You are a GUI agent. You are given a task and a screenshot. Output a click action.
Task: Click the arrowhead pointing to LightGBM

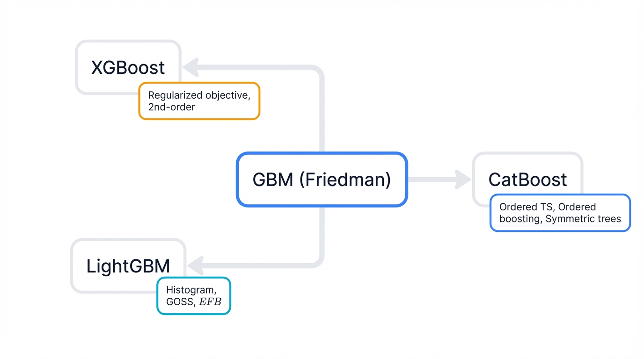(195, 266)
